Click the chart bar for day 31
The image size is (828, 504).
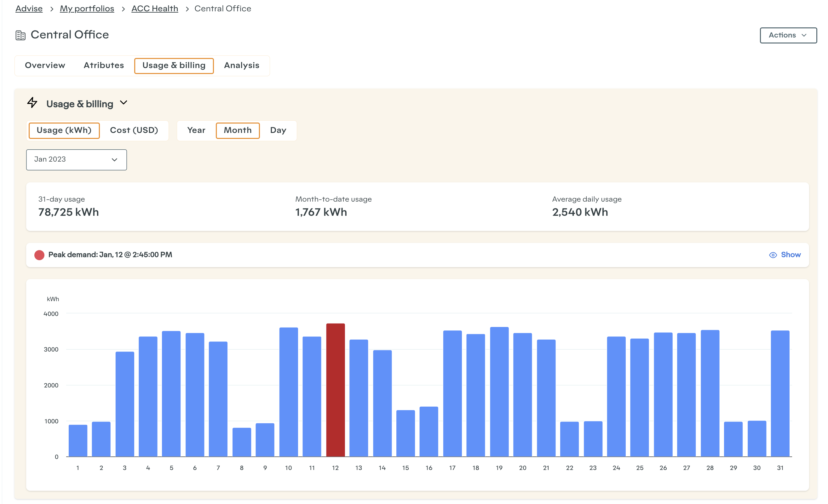[x=780, y=394]
